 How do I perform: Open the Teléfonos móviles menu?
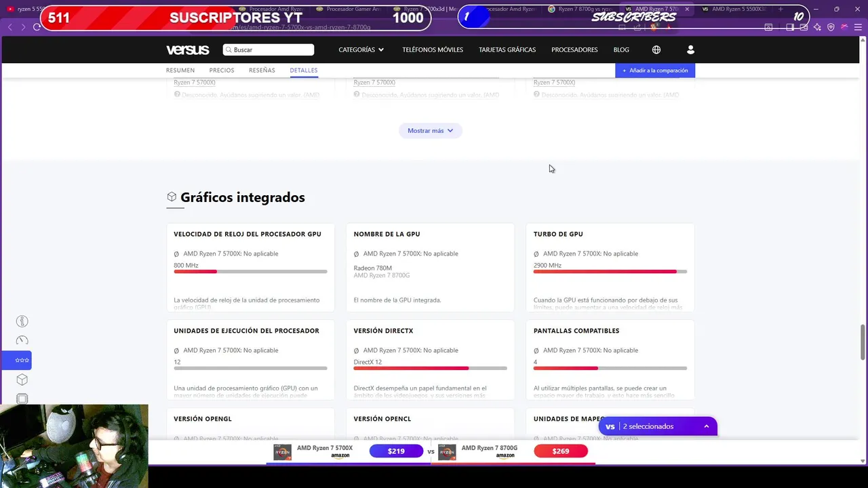(x=433, y=49)
